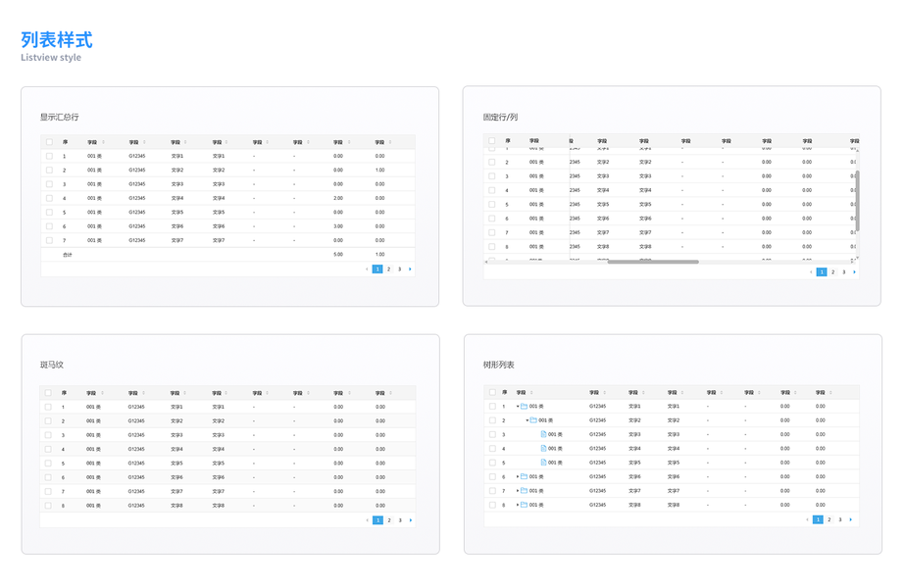Click folder icon in row 2 of 树形列表
Viewport: 905px width, 588px height.
point(533,420)
